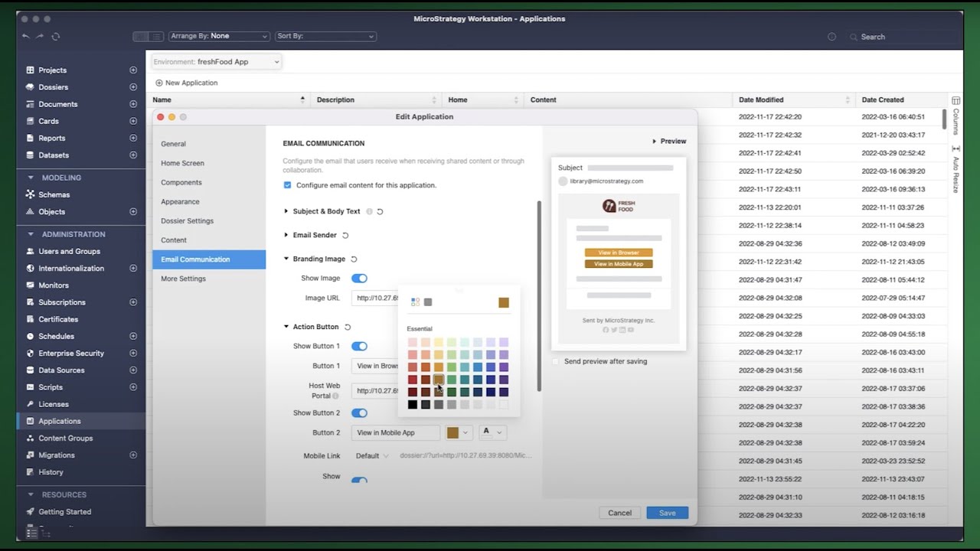This screenshot has width=980, height=551.
Task: Open Projects in the sidebar
Action: pyautogui.click(x=52, y=70)
